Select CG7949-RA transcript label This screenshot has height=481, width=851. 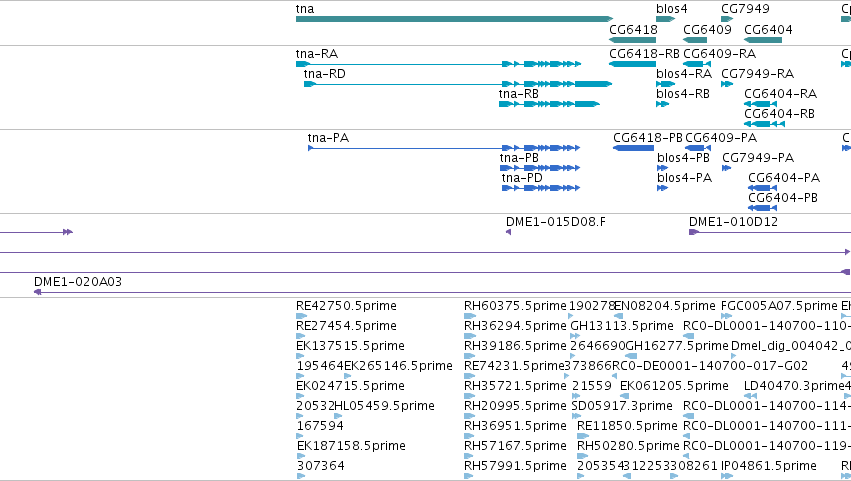(758, 74)
